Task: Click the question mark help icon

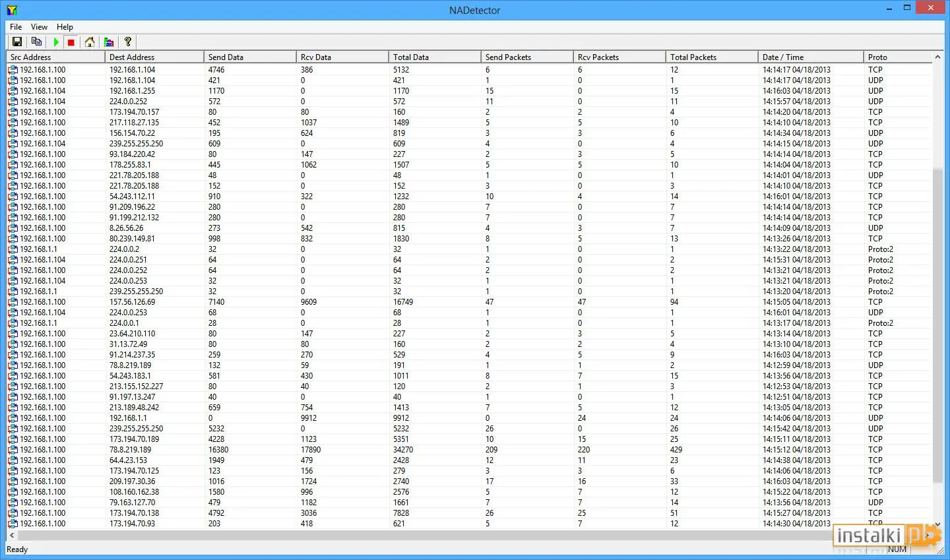Action: click(x=128, y=42)
